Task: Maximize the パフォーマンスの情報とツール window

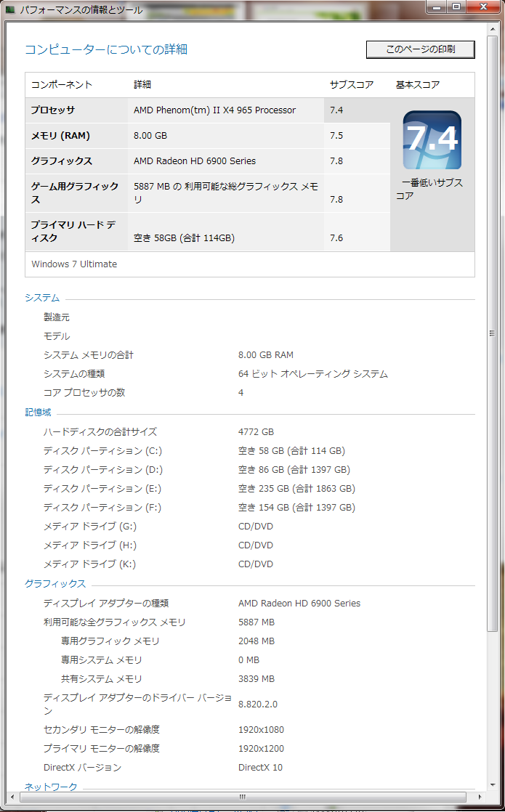Action: 456,7
